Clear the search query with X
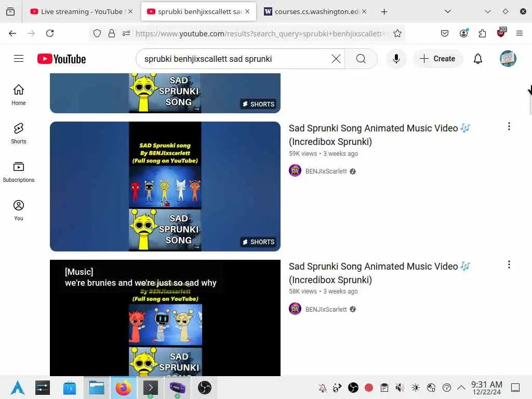 [336, 59]
